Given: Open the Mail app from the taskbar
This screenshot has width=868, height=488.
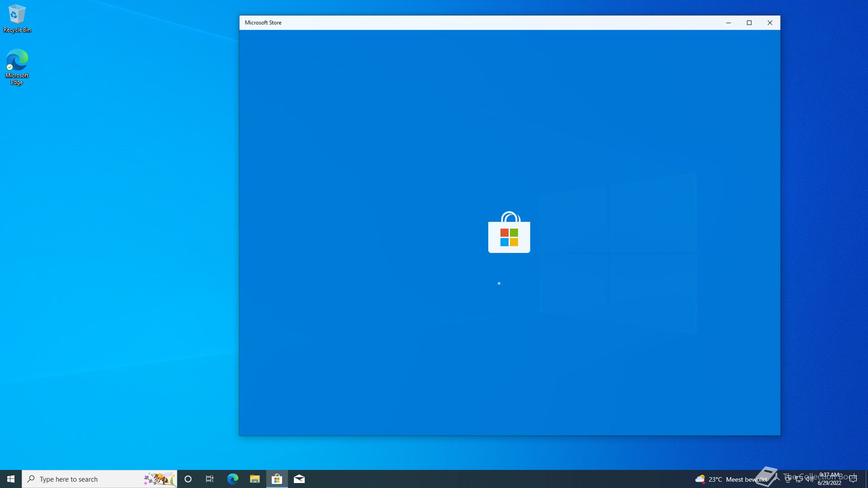Looking at the screenshot, I should point(299,479).
